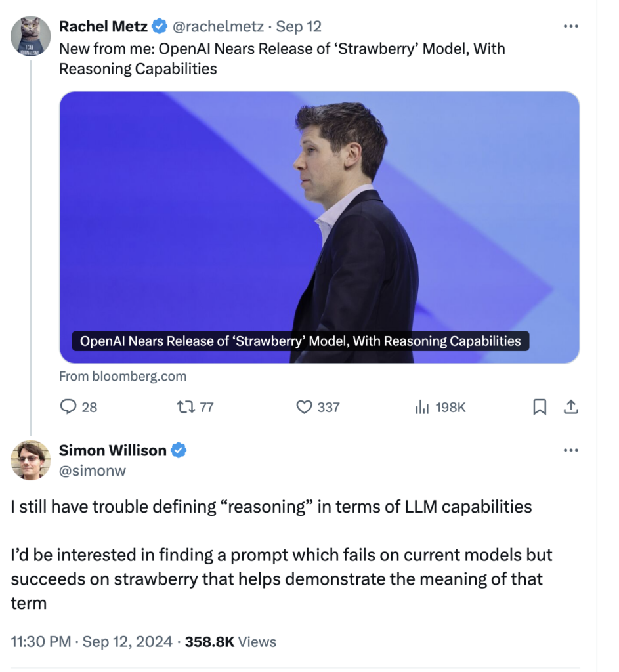
Task: Click Simon Willison's profile avatar
Action: pos(31,460)
